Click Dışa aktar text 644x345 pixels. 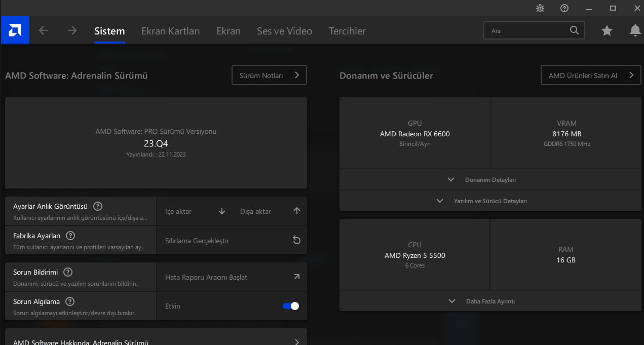coord(255,211)
